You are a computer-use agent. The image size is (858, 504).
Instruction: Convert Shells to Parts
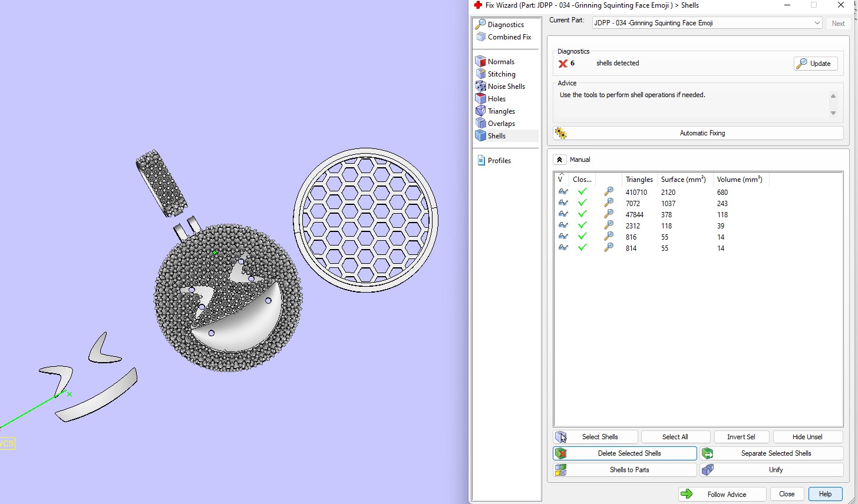(x=625, y=470)
